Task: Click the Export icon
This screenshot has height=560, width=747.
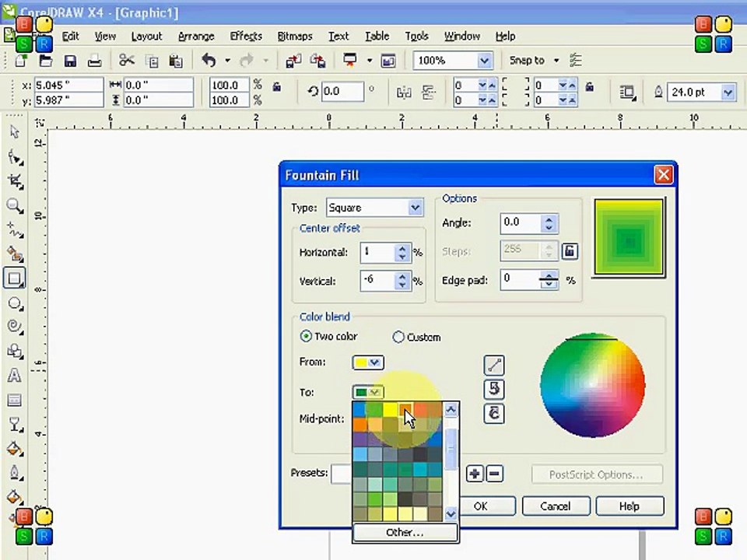Action: [x=317, y=61]
